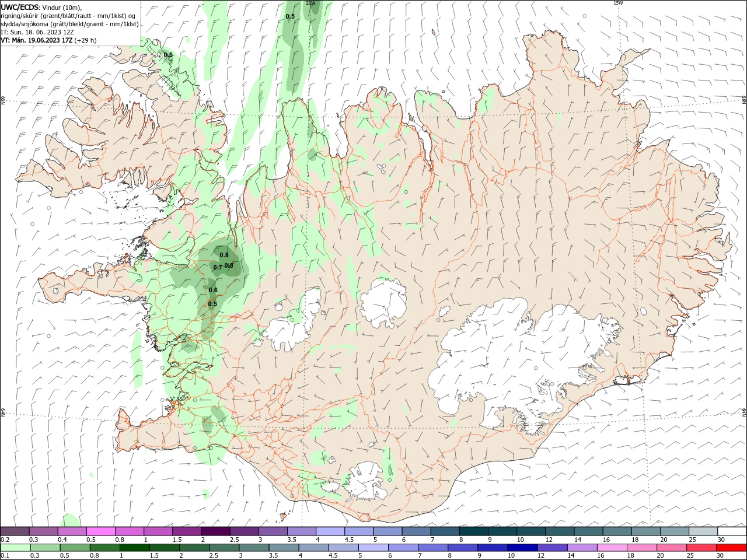Click the pale periwinkle 4 snow scale swatch
Viewport: 747px width, 560px height.
330,531
